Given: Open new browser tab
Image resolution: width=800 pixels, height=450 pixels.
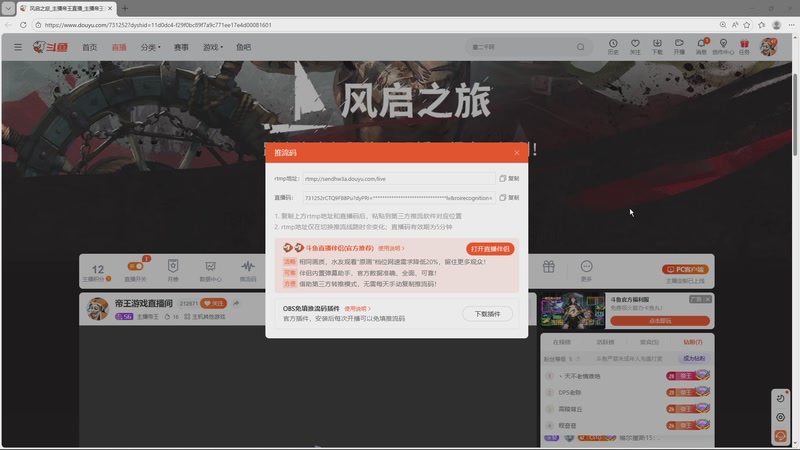Looking at the screenshot, I should (125, 8).
